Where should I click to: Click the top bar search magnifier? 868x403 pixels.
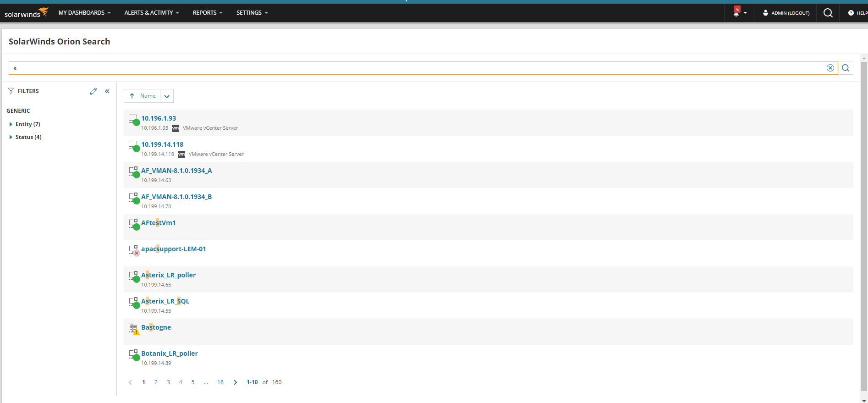point(828,13)
